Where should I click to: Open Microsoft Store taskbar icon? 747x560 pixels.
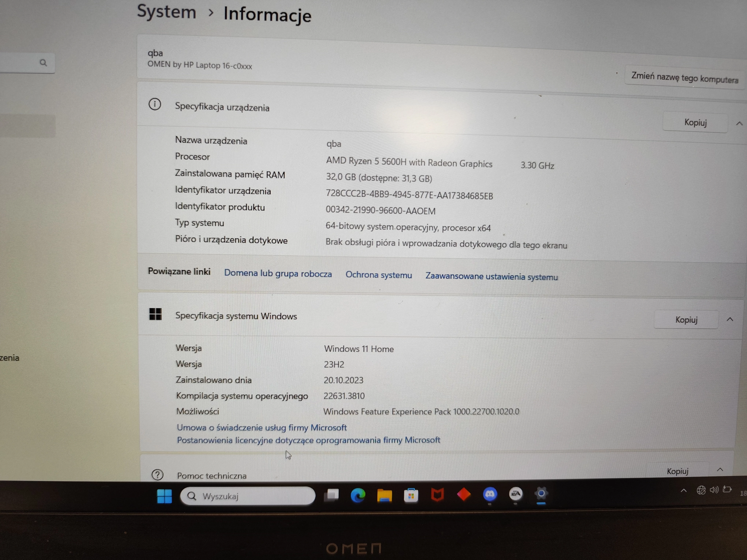point(411,495)
